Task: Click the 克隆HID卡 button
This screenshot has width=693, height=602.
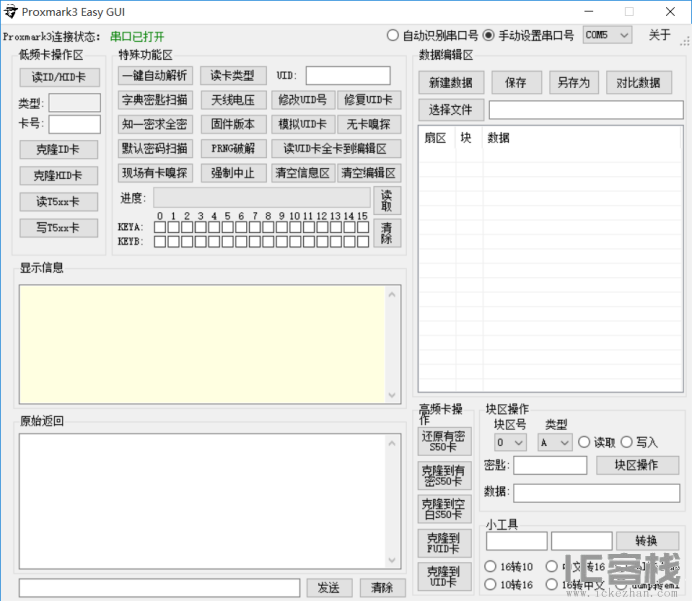Action: (58, 175)
